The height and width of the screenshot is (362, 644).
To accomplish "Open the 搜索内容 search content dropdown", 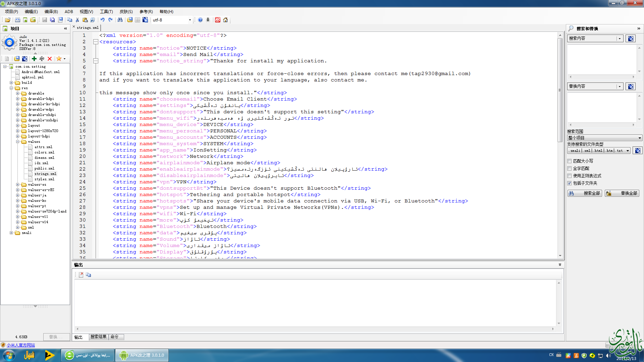I will pyautogui.click(x=620, y=39).
